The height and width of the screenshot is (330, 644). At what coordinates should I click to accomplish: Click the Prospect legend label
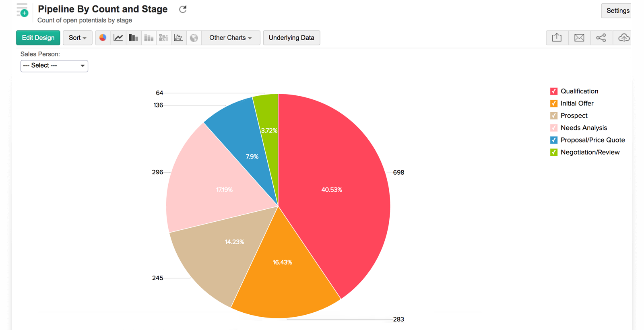click(x=574, y=115)
